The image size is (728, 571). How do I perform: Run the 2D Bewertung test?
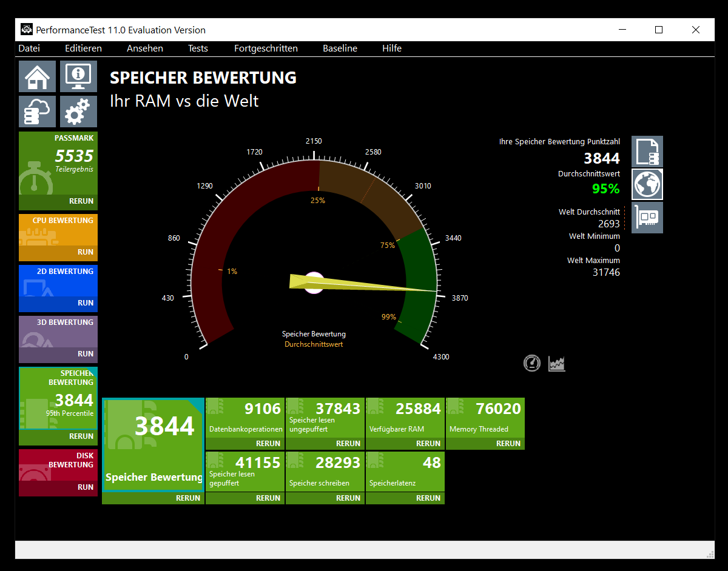58,303
